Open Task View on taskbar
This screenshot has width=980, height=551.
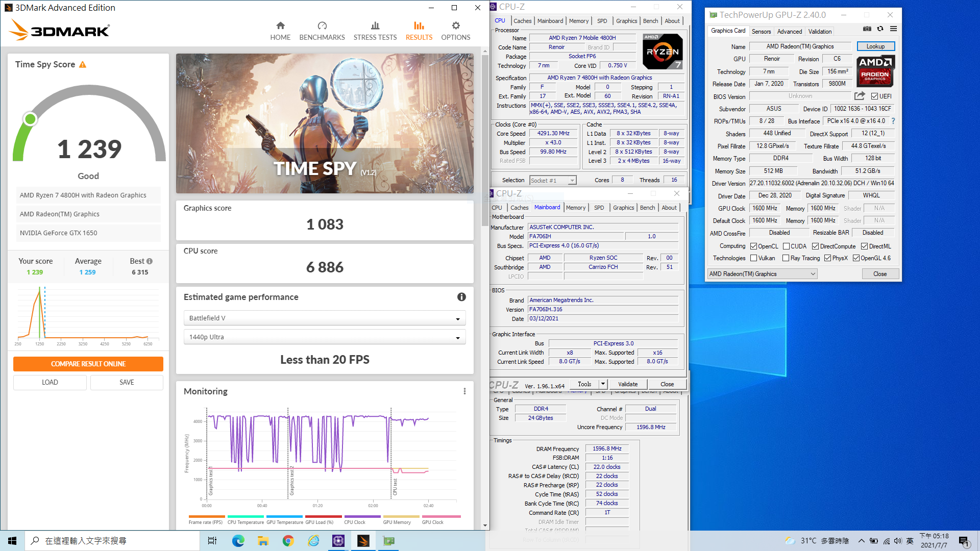coord(212,541)
